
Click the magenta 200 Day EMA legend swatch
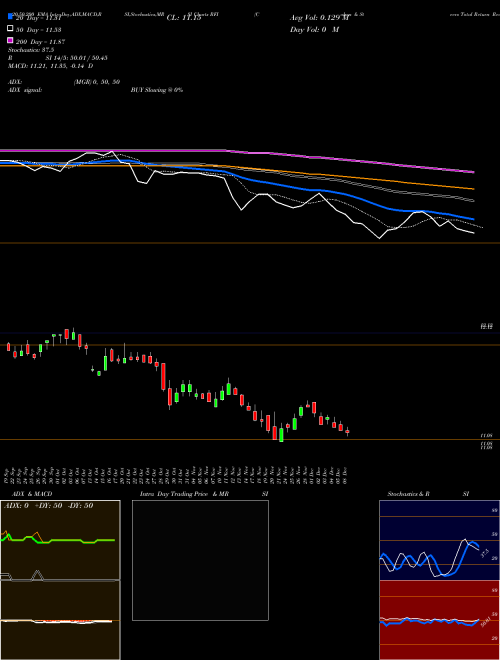10,40
